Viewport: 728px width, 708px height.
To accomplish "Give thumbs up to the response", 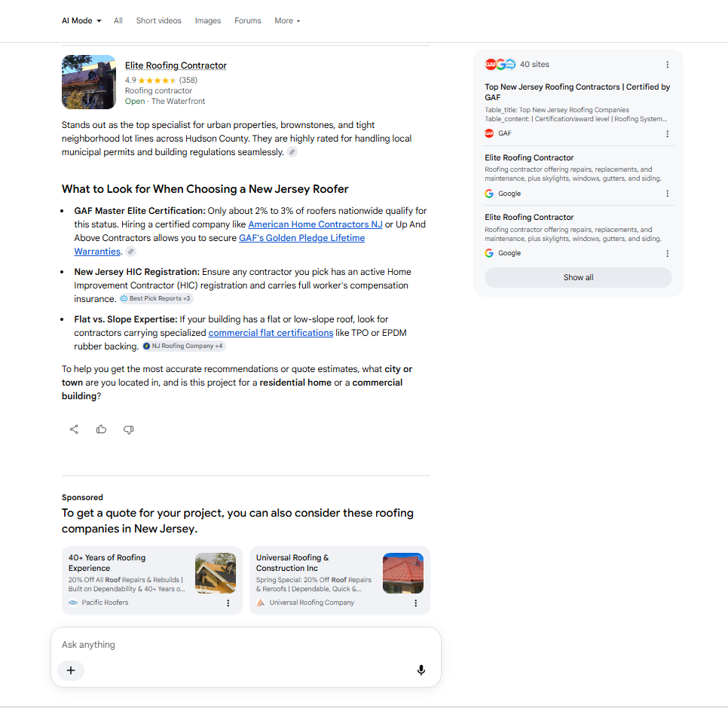I will [x=101, y=429].
